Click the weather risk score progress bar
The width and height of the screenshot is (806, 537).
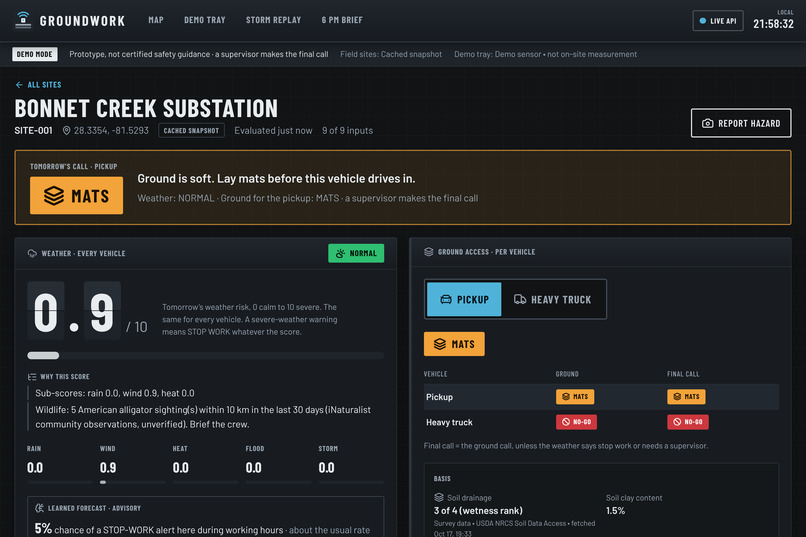(x=206, y=356)
